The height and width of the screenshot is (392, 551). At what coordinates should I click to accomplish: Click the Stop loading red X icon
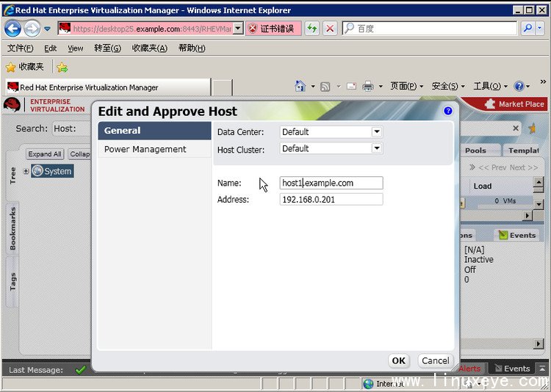pyautogui.click(x=330, y=29)
